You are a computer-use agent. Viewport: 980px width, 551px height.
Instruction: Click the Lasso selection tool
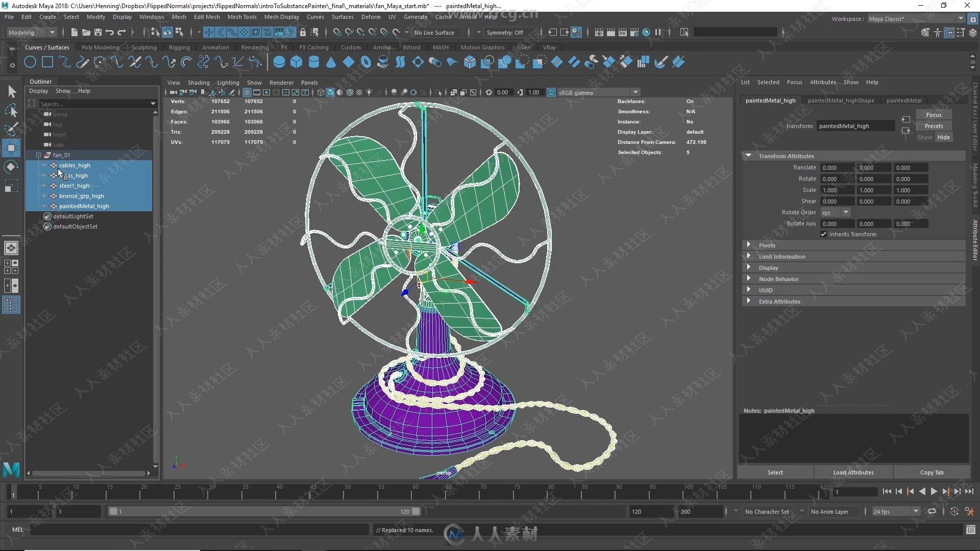(11, 110)
